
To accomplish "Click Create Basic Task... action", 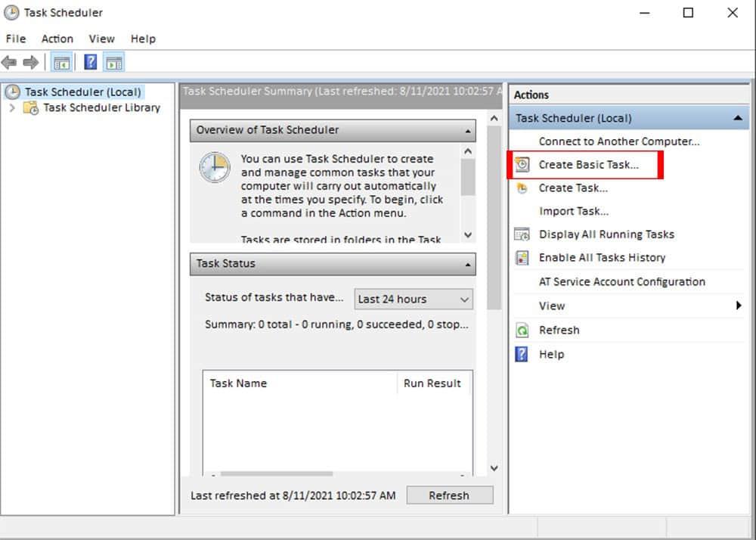I will 589,164.
